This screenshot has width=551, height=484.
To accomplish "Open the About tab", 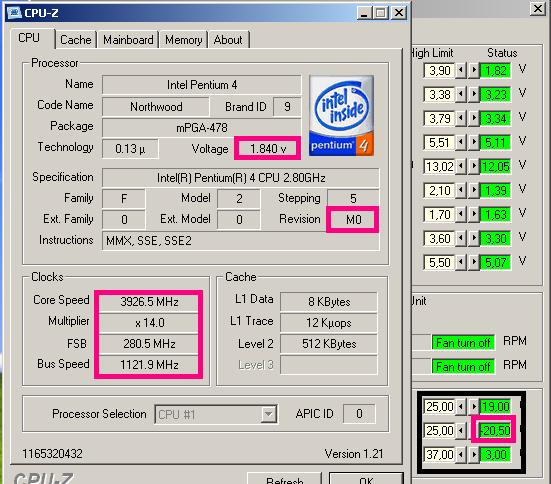I will tap(228, 39).
